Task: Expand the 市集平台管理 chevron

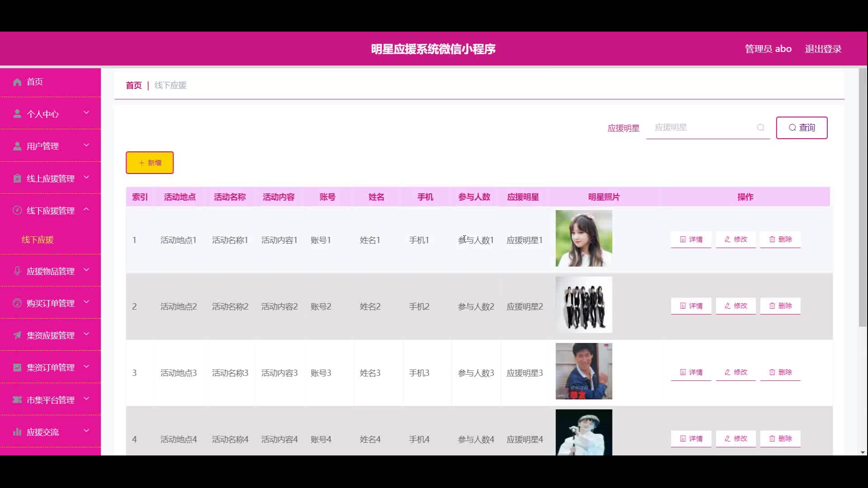Action: pos(86,399)
